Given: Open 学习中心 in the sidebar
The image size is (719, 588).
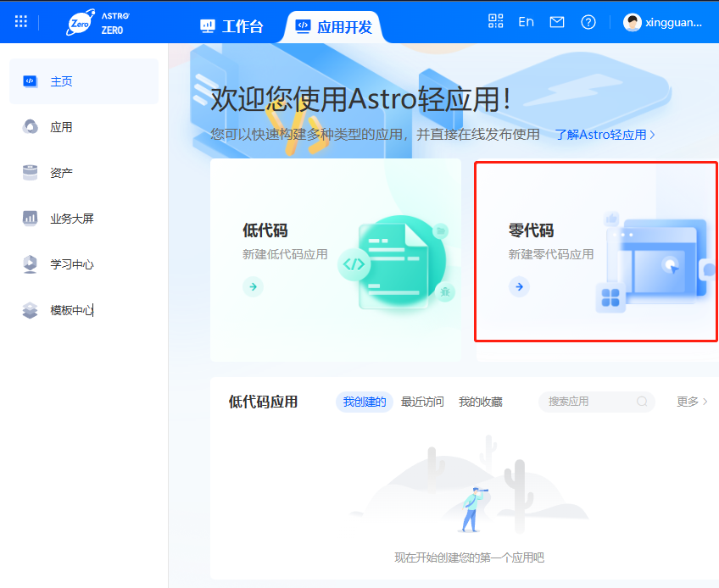Looking at the screenshot, I should point(84,264).
